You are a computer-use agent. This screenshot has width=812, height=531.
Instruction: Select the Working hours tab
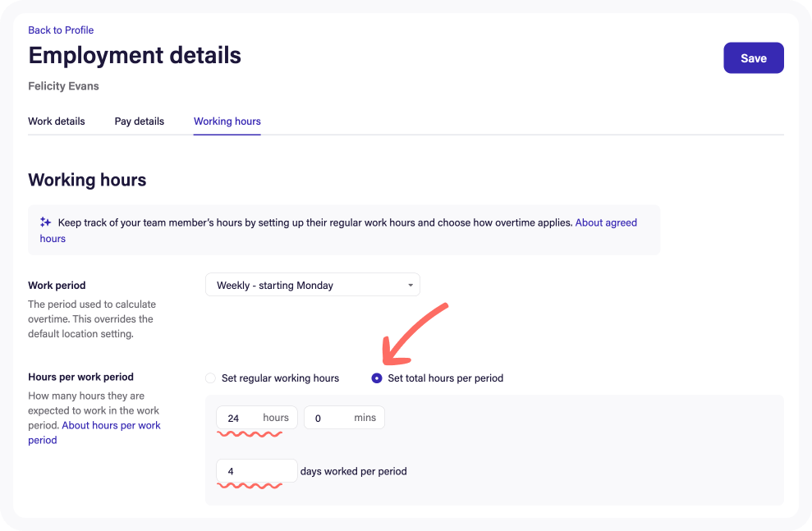227,121
